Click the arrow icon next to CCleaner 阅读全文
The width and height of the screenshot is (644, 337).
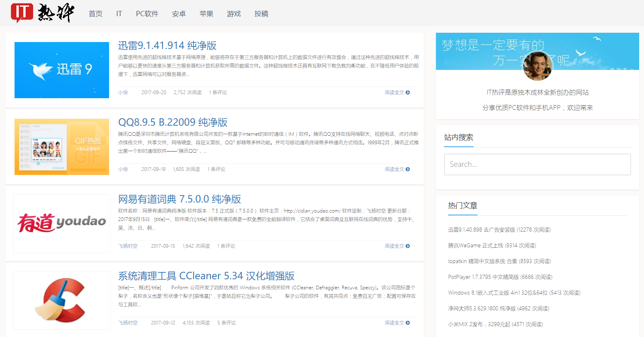pos(408,323)
